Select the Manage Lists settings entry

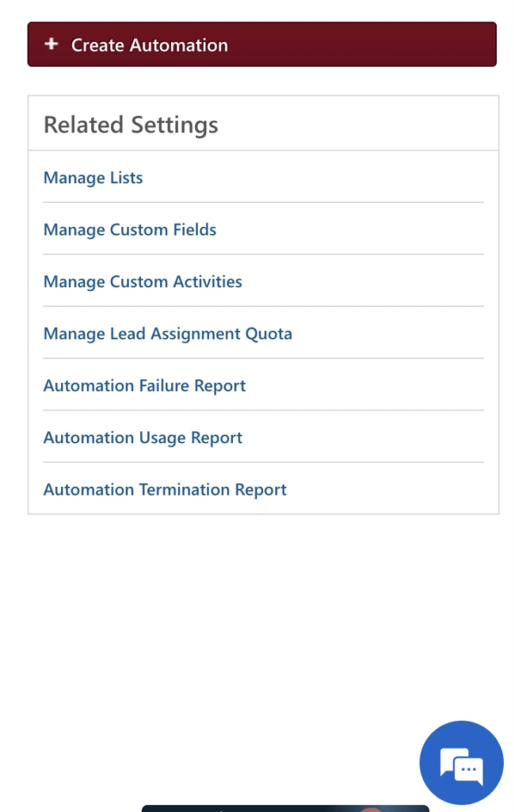pos(93,178)
